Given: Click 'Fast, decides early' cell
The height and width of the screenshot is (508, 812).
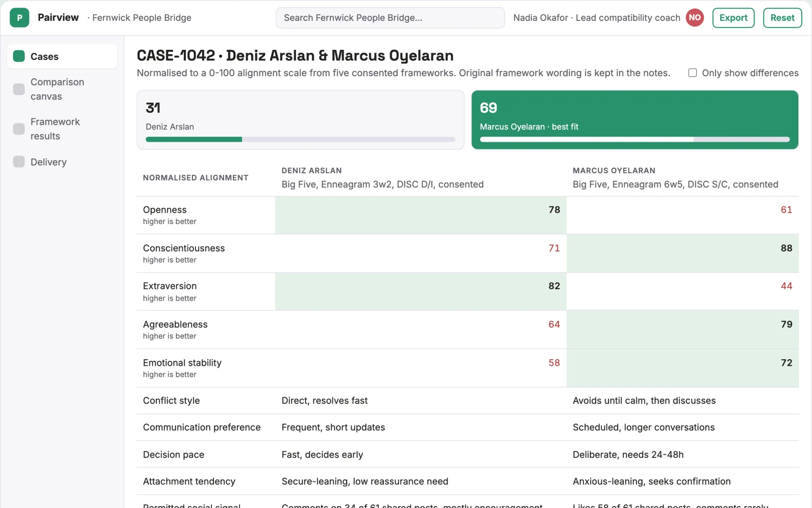Looking at the screenshot, I should 322,455.
